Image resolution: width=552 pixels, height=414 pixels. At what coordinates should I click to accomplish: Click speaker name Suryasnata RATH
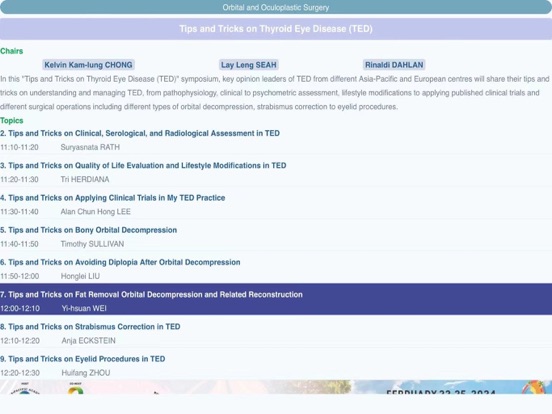click(x=90, y=147)
